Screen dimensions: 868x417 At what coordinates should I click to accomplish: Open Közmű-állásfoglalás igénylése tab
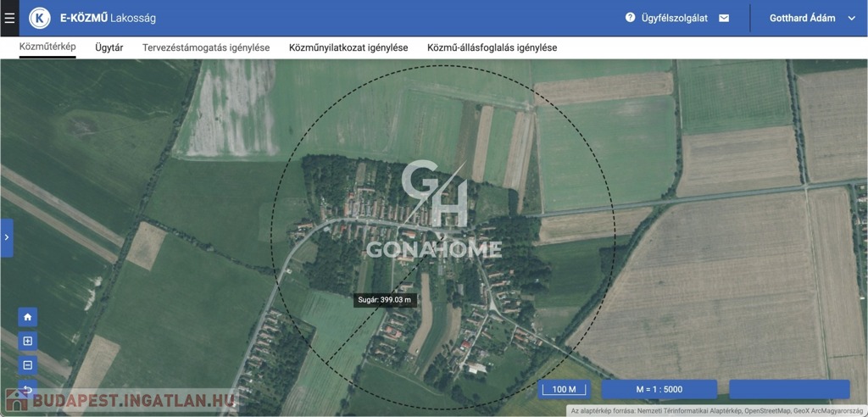coord(492,47)
